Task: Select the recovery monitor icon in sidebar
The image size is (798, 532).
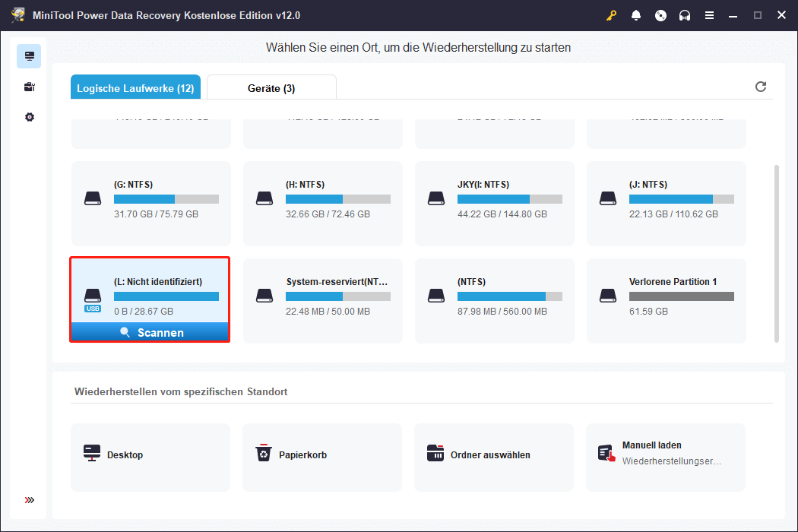Action: 29,56
